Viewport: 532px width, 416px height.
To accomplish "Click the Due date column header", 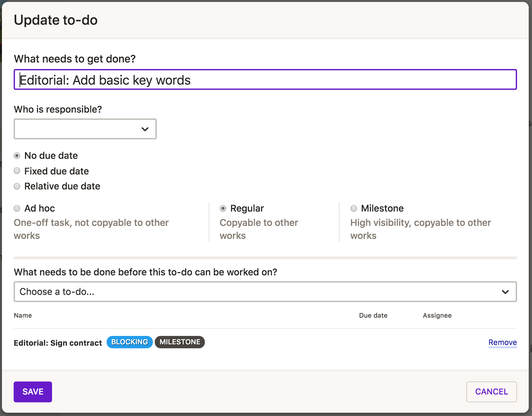I will (373, 315).
